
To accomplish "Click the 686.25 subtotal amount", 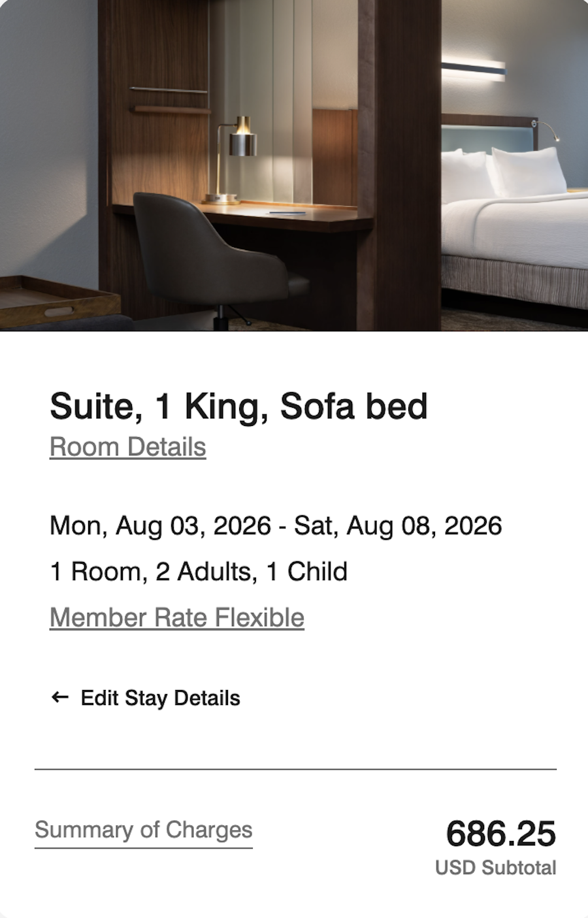I will click(x=500, y=834).
